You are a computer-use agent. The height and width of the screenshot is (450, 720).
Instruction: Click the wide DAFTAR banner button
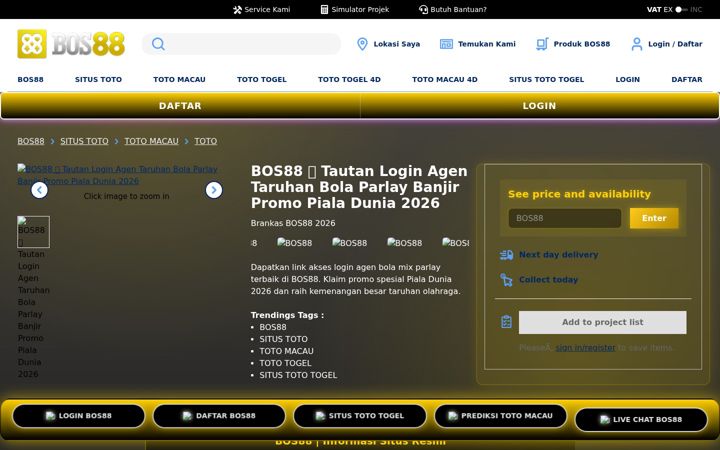180,106
